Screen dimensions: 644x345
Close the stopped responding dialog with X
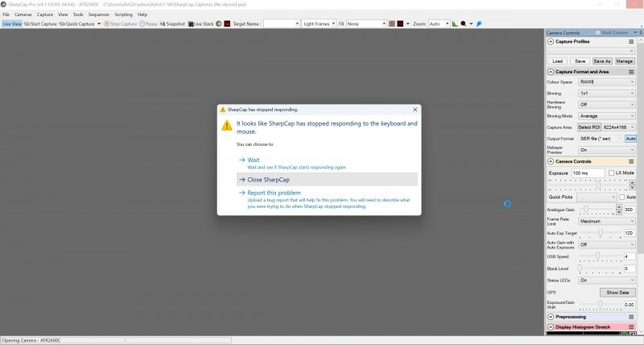pos(415,110)
